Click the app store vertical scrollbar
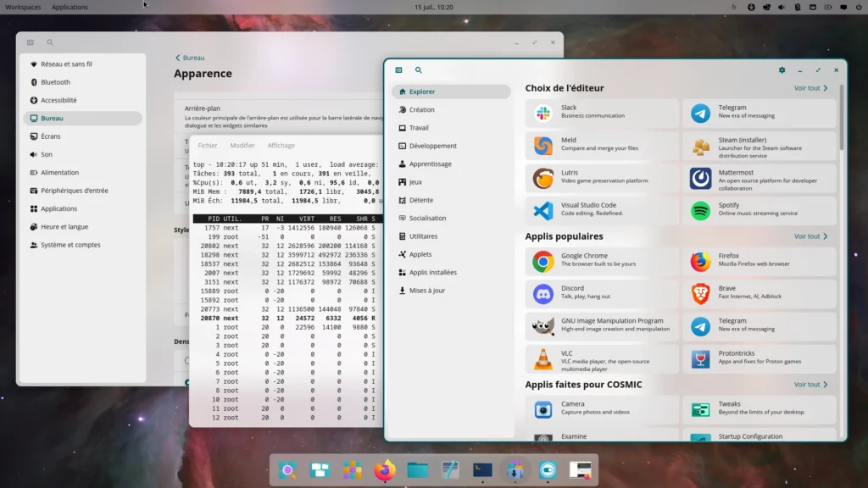Viewport: 868px width, 488px height. (842, 117)
